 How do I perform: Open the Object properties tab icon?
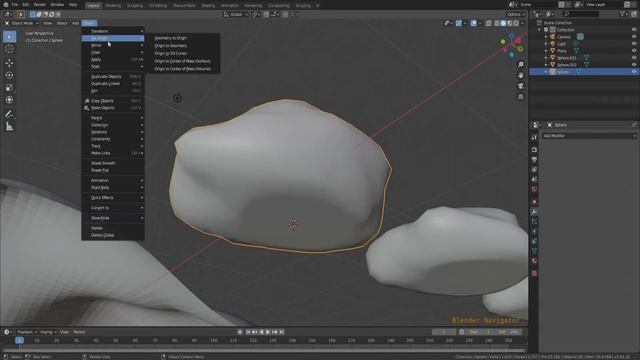[534, 202]
